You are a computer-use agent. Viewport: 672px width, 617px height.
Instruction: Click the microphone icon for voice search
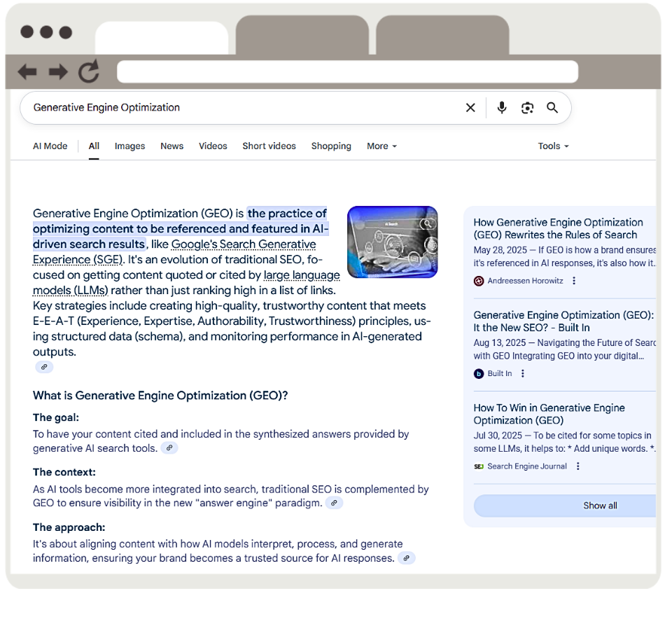tap(501, 107)
